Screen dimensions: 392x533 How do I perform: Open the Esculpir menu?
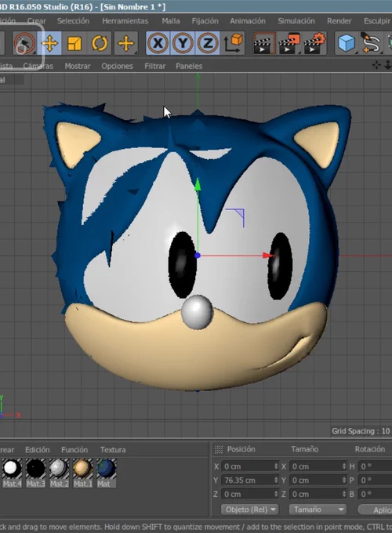click(377, 20)
